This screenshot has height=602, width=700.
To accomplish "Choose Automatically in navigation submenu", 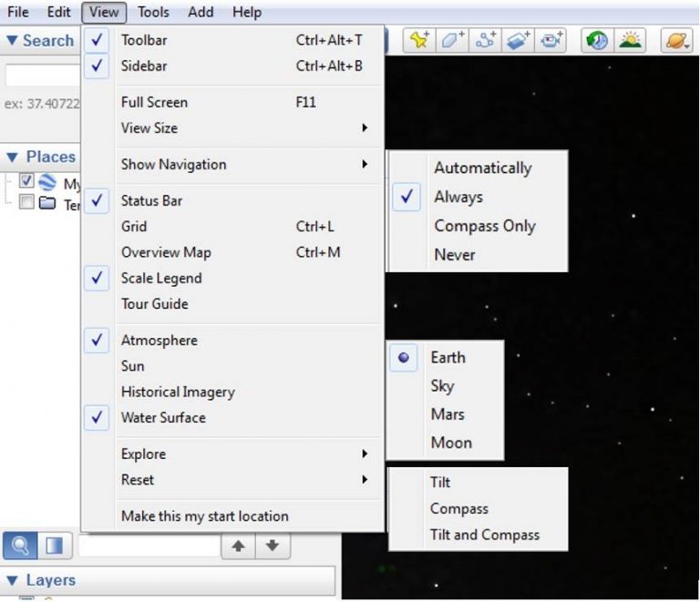I will (478, 168).
